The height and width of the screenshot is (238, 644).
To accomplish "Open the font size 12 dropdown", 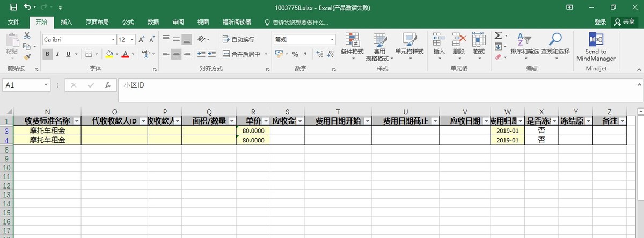I will click(131, 40).
